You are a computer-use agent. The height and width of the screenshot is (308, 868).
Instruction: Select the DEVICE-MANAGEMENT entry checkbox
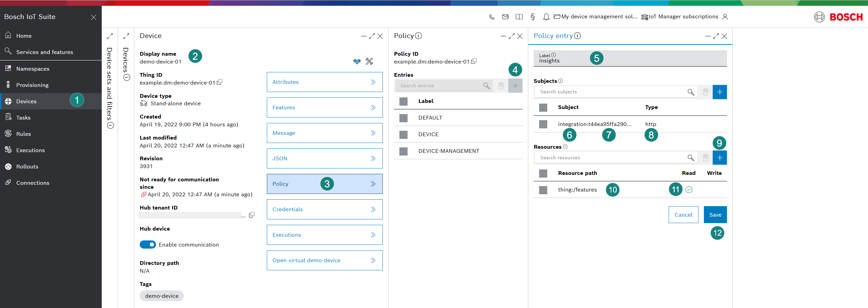(x=403, y=151)
